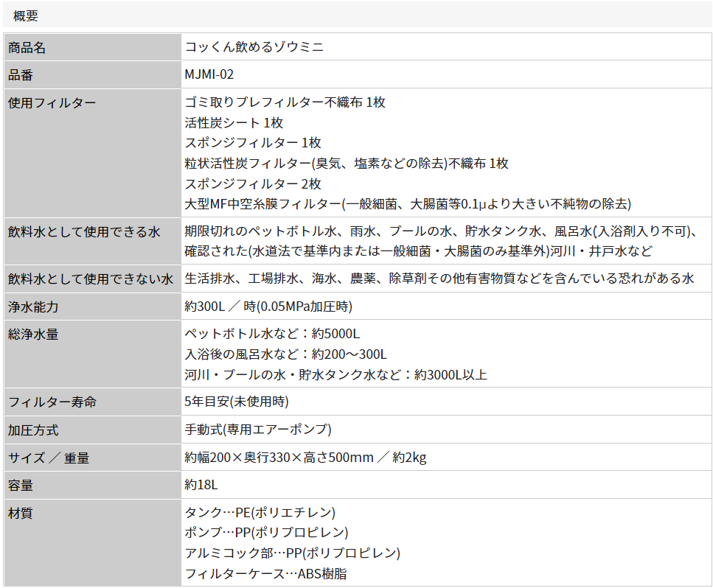Click the line スポンジフィルター 1枚
713x588 pixels.
(253, 143)
